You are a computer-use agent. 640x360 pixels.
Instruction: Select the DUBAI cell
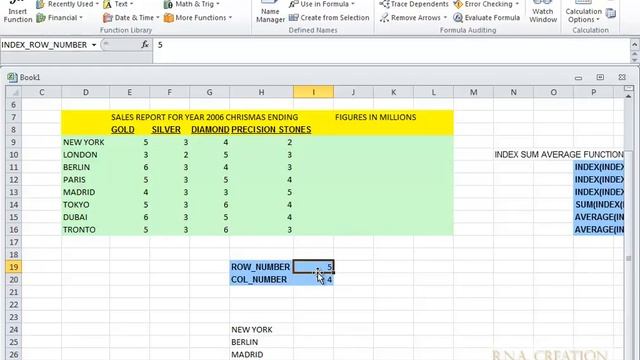[86, 217]
